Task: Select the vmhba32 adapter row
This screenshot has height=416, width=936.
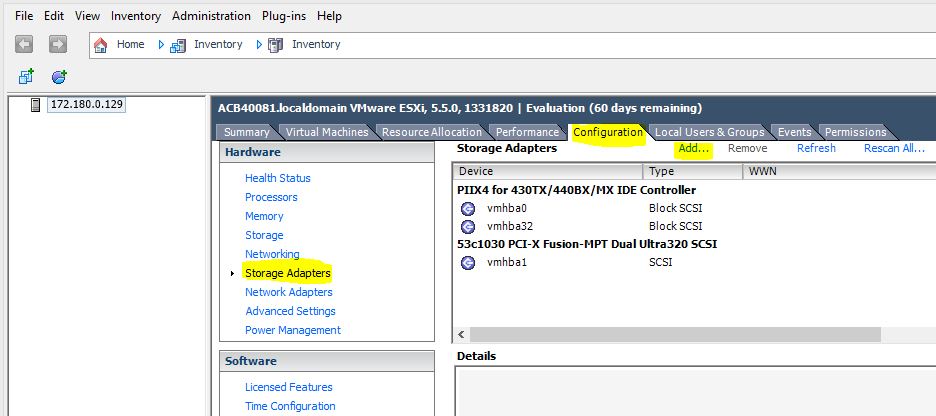Action: coord(694,226)
